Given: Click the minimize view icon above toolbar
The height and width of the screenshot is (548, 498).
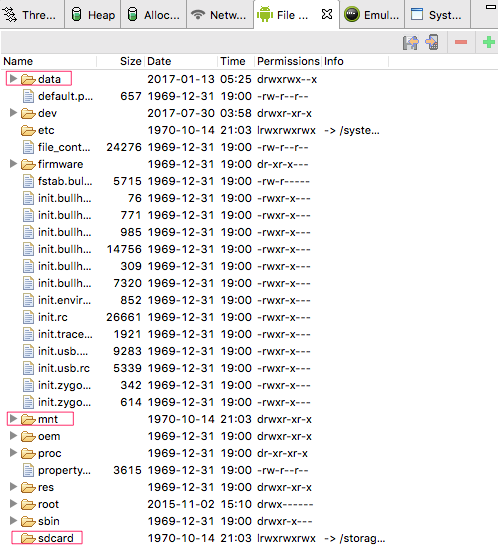Looking at the screenshot, I should 491,7.
